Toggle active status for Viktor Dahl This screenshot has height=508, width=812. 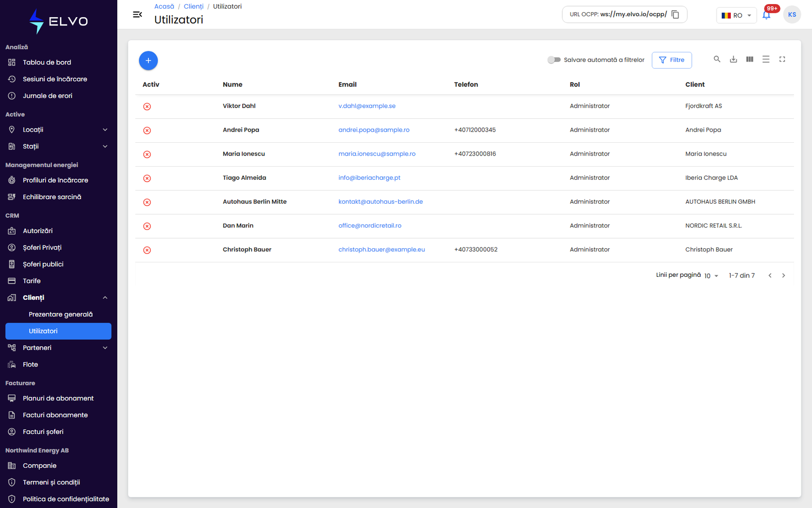[147, 107]
